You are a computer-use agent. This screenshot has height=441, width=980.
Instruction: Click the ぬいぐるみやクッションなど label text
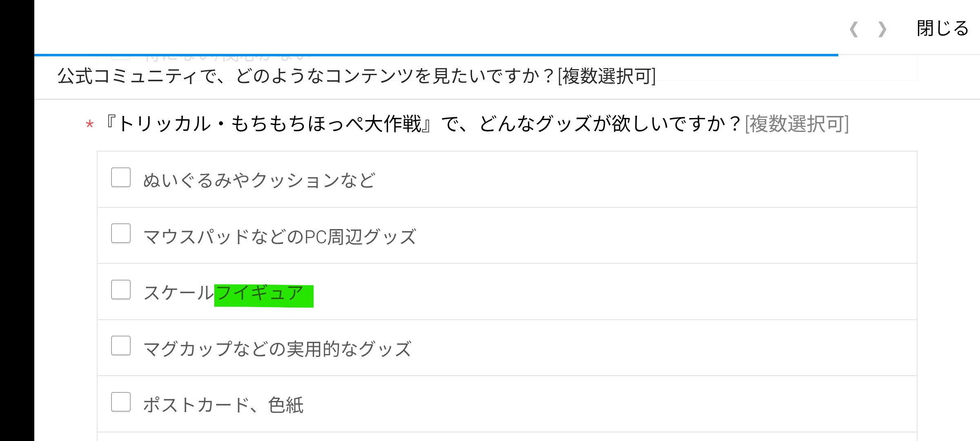click(259, 180)
